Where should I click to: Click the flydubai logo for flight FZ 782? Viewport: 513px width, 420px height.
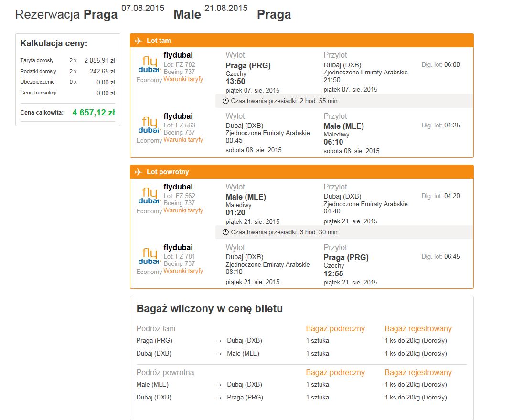pos(149,64)
